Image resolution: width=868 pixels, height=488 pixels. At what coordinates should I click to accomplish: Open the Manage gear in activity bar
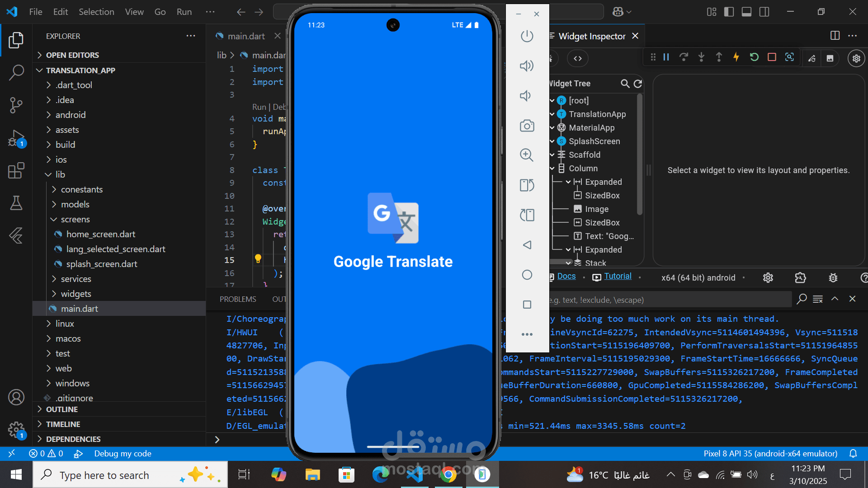pyautogui.click(x=16, y=430)
